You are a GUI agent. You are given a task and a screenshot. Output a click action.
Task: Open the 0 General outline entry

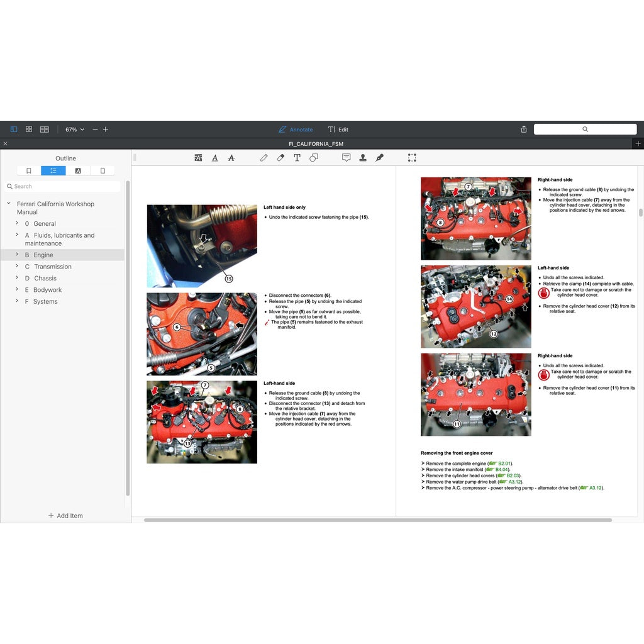point(40,224)
